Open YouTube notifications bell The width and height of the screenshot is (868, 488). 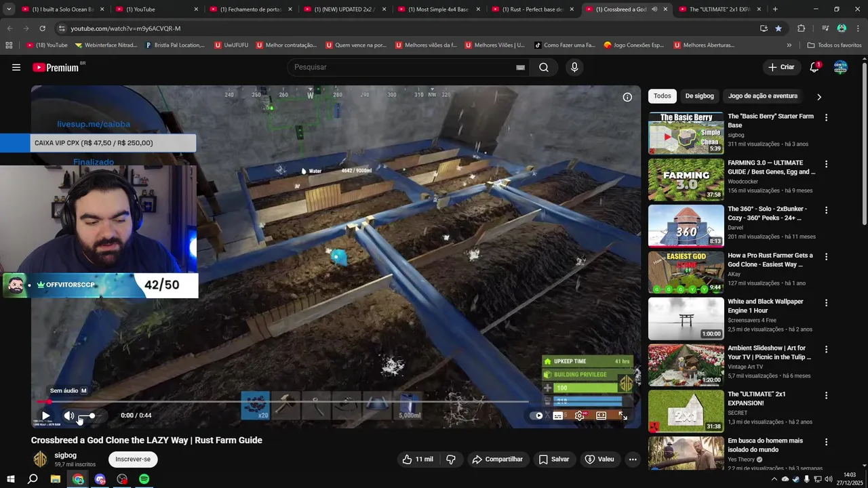(814, 67)
